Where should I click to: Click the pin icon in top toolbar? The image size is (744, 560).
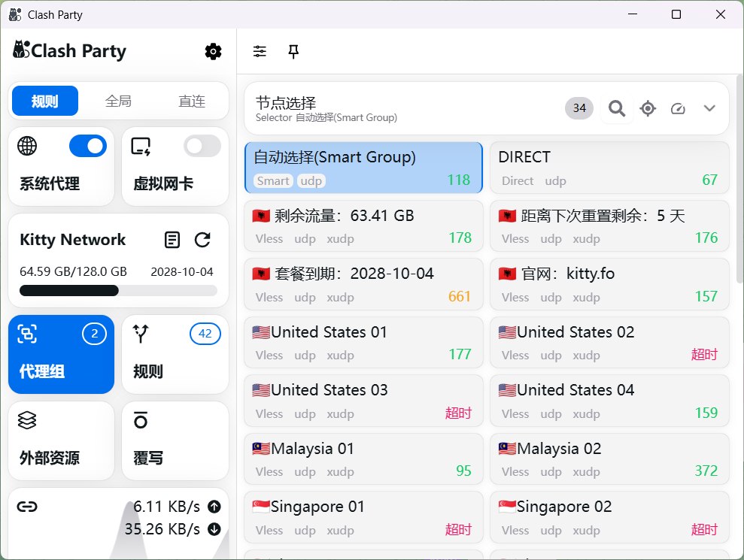coord(293,51)
